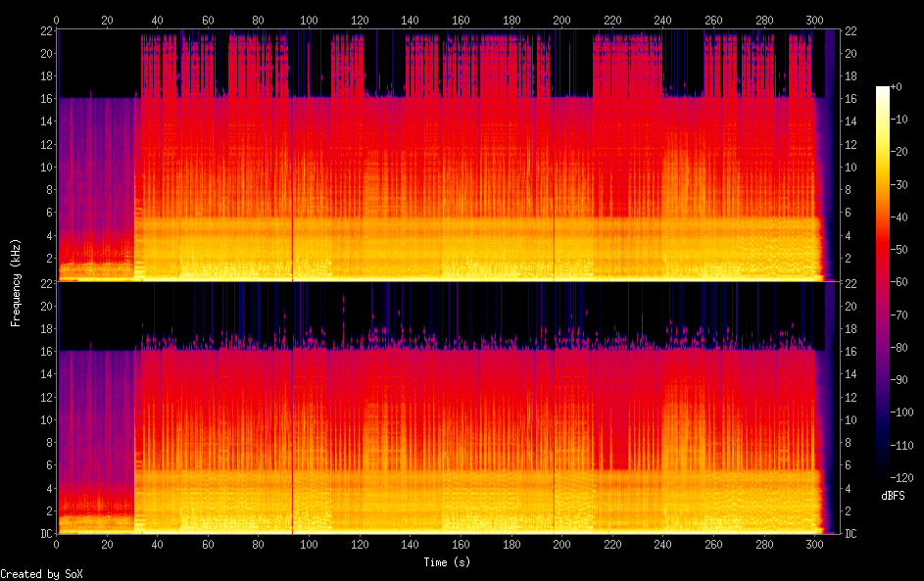
Task: Click the "-120" value on the dBFS scale
Action: pyautogui.click(x=902, y=477)
